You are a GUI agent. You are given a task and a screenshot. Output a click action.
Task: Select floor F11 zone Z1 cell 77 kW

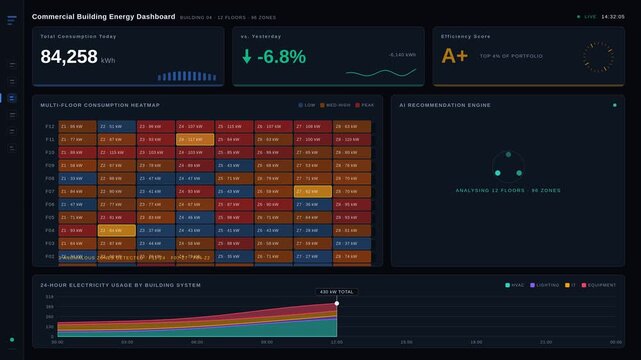pos(77,139)
